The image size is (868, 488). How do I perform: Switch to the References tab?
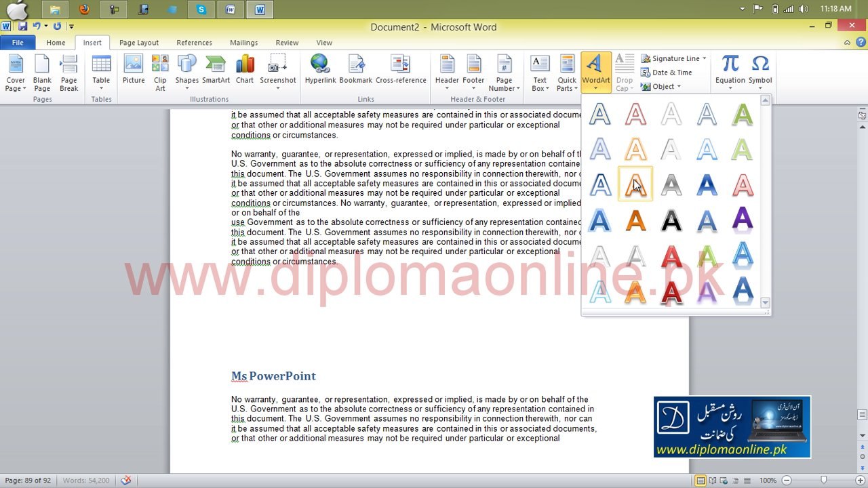194,43
